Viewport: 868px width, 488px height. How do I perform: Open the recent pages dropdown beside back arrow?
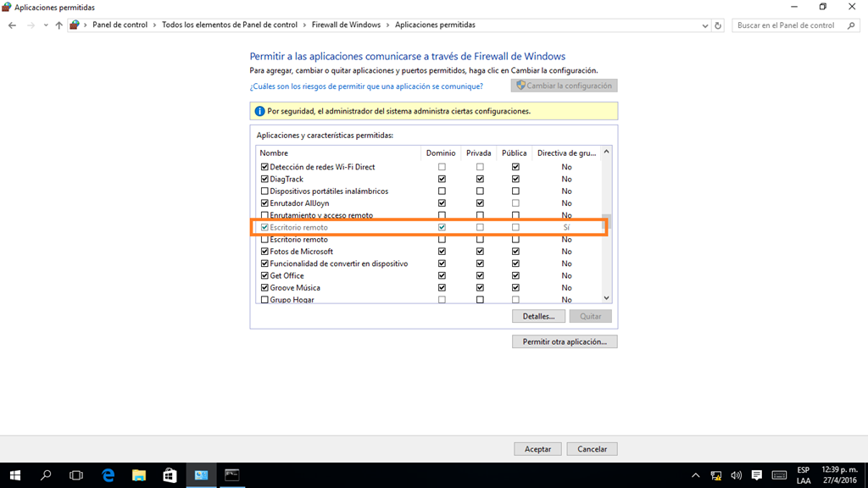pos(44,25)
